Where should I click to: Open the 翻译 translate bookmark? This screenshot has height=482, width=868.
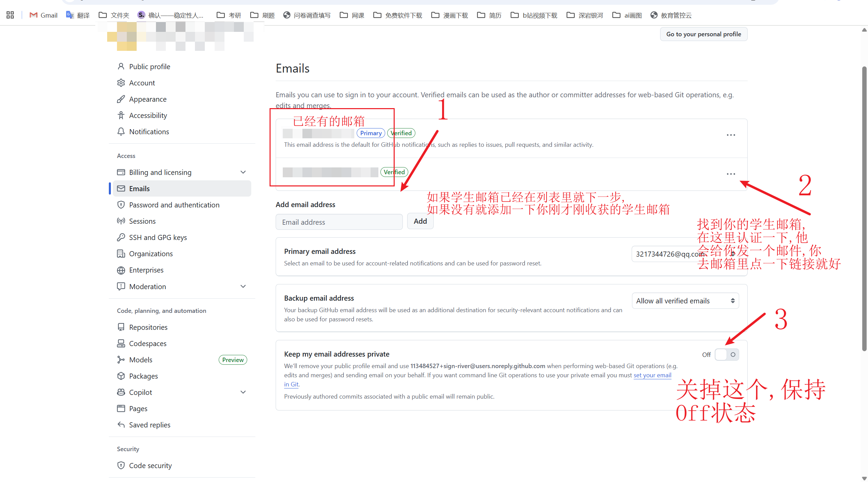coord(78,15)
